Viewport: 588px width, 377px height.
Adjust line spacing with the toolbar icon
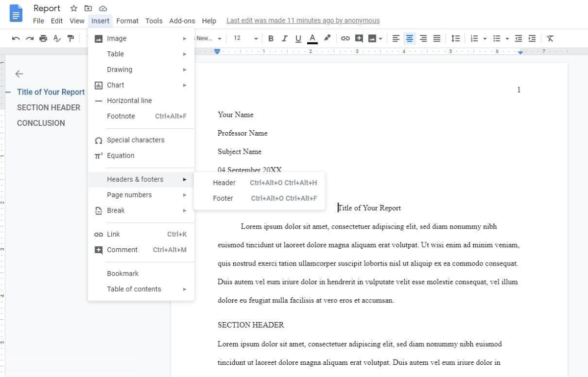click(x=455, y=38)
